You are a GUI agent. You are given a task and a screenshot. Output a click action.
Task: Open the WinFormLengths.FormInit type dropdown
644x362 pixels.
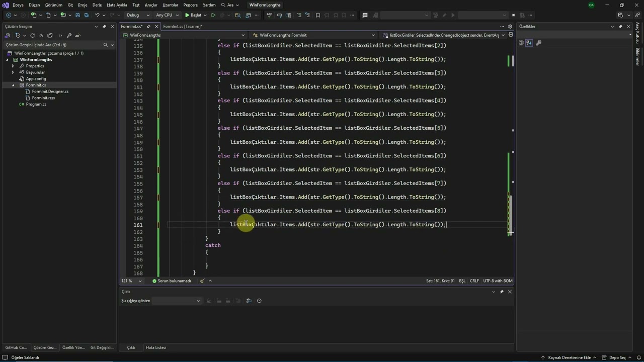point(314,35)
